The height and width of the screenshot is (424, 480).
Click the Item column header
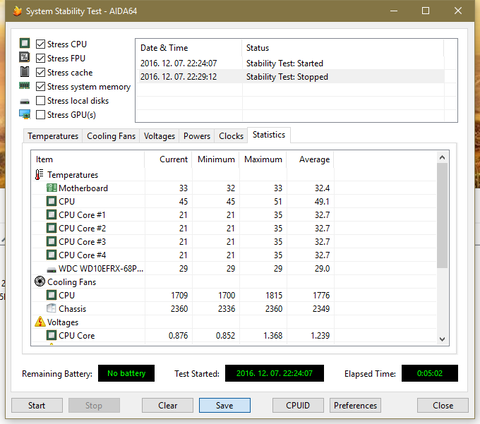(x=88, y=159)
